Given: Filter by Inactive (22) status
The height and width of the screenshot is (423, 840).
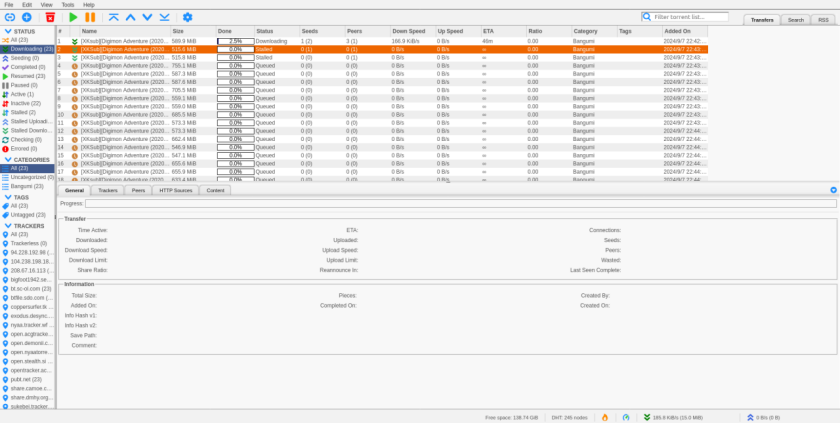Looking at the screenshot, I should point(25,103).
